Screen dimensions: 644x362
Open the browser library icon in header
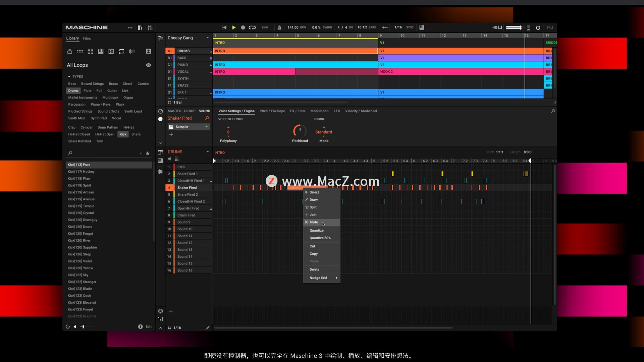(x=140, y=27)
